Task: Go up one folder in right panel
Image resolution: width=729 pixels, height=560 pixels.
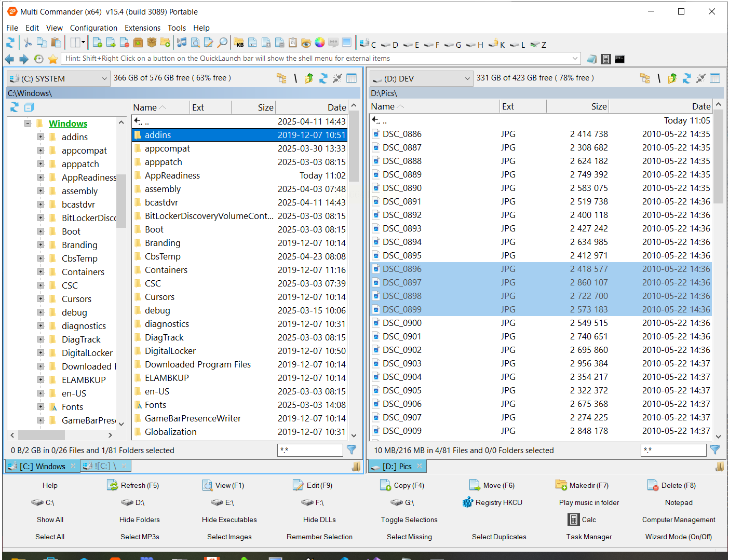Action: (672, 78)
